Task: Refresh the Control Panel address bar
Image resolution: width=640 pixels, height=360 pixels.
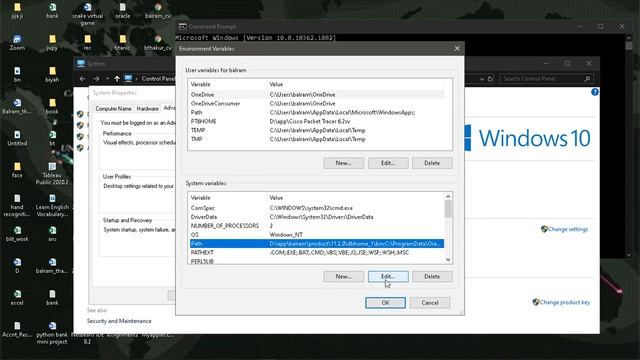Action: (x=491, y=79)
